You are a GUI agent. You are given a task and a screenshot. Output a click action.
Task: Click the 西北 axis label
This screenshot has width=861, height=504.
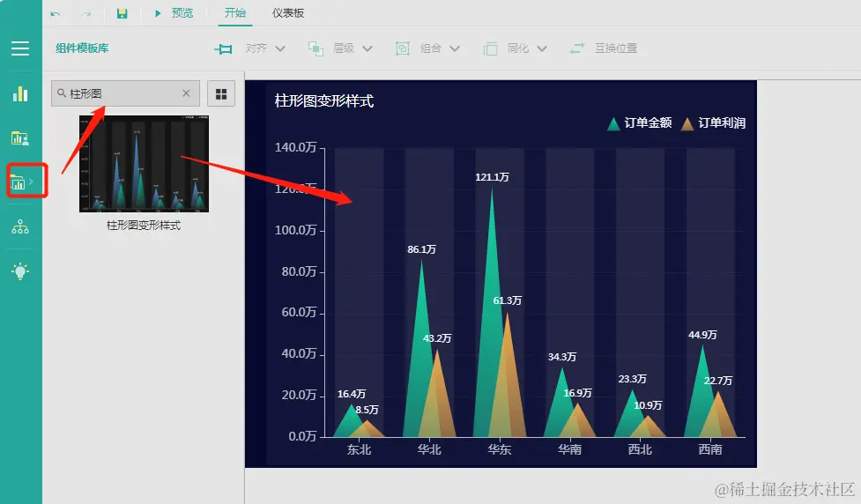(x=641, y=449)
